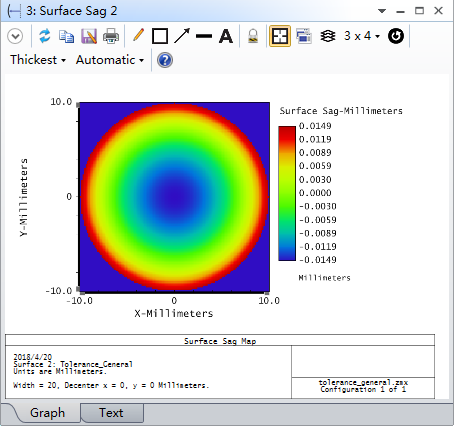Switch to the Text tab
Viewport: 454px width, 426px height.
111,413
